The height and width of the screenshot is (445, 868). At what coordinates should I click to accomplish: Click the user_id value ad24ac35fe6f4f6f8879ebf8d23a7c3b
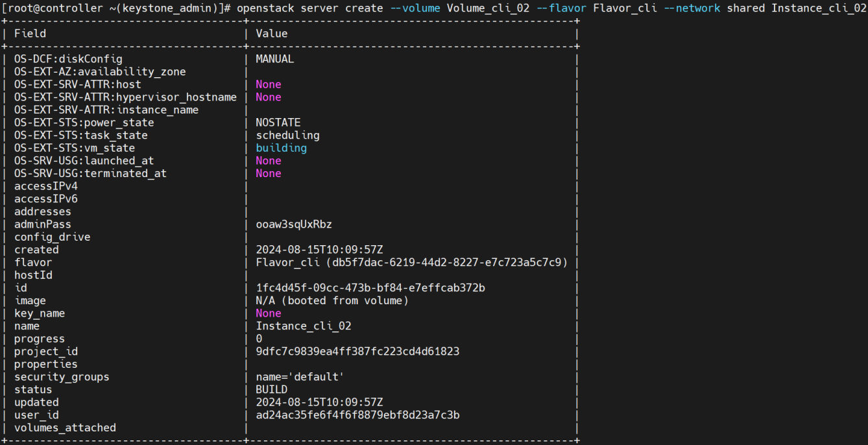(357, 415)
